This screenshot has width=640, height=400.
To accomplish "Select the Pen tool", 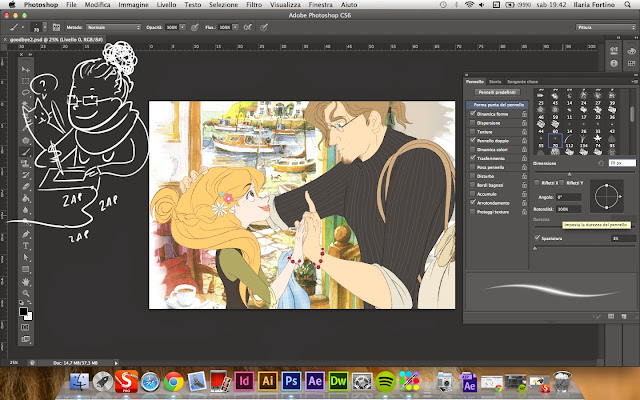I will (26, 234).
